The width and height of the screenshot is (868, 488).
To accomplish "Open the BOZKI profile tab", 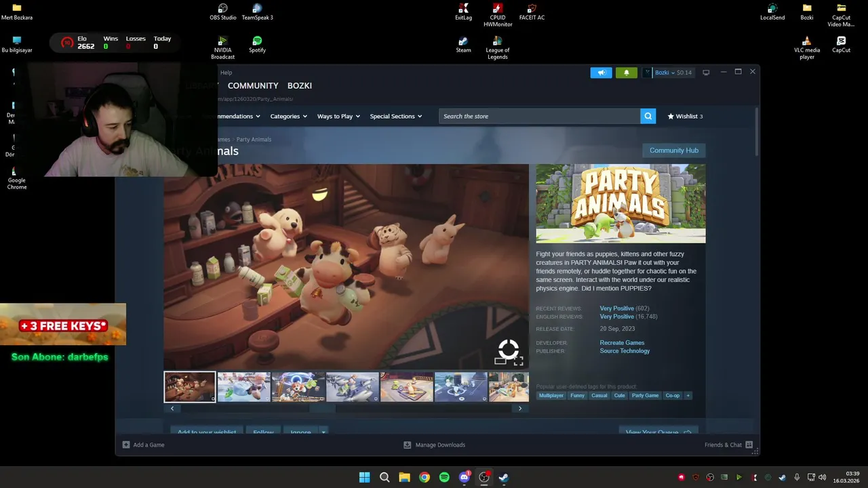I will pos(300,85).
